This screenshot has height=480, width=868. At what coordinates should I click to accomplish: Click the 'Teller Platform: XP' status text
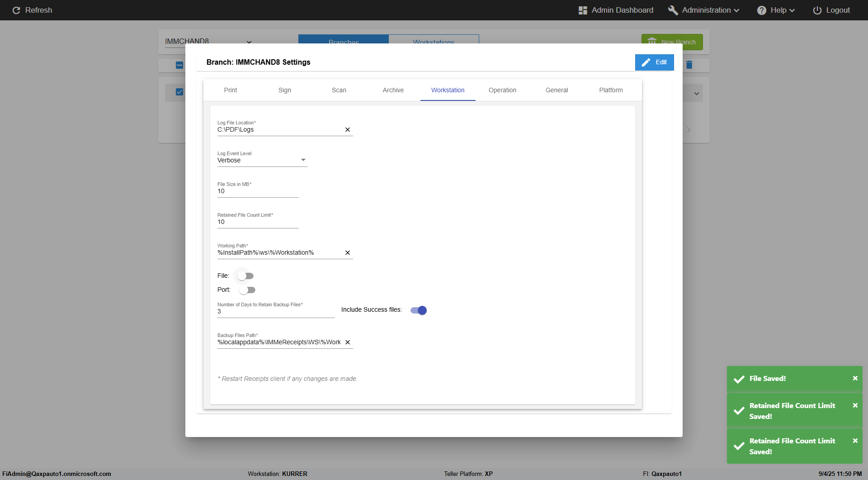point(468,474)
